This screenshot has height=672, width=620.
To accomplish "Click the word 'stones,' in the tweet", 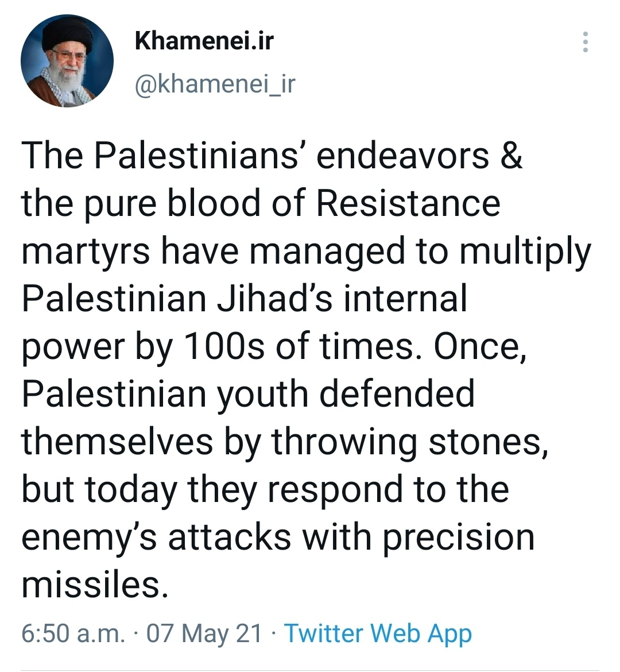I will pyautogui.click(x=489, y=442).
